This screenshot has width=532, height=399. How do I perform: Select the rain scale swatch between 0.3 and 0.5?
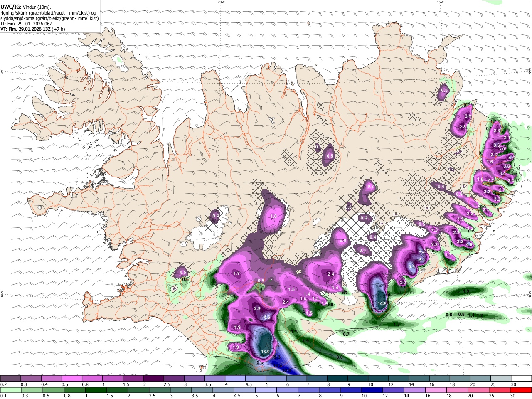click(x=31, y=390)
